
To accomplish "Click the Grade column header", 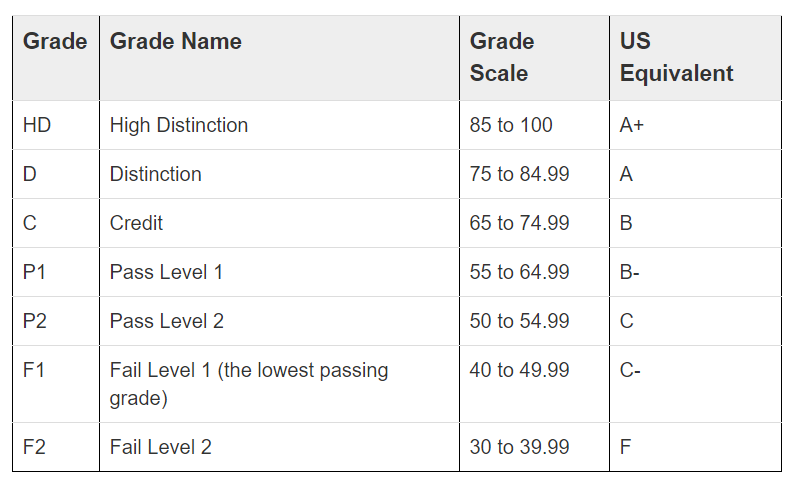I will [55, 42].
